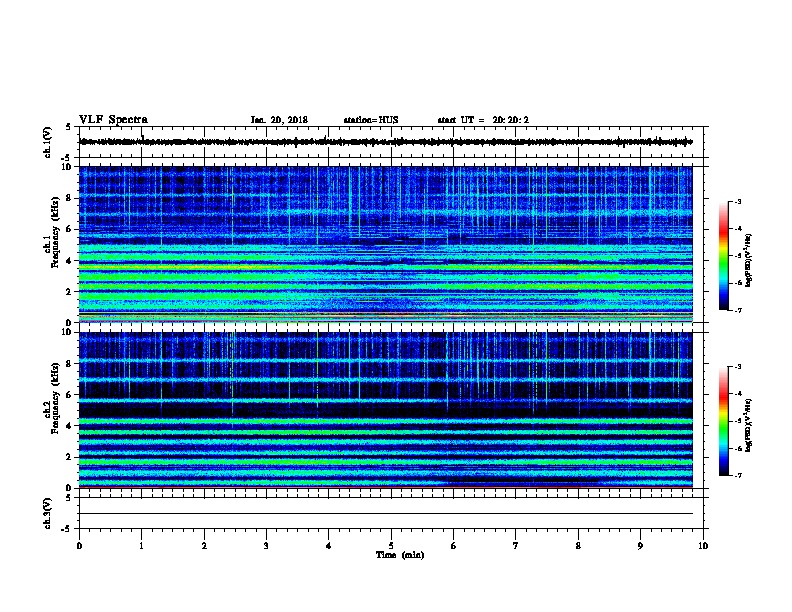The image size is (792, 612).
Task: Click the ch.1 frequency tick label '6'
Action: (69, 229)
